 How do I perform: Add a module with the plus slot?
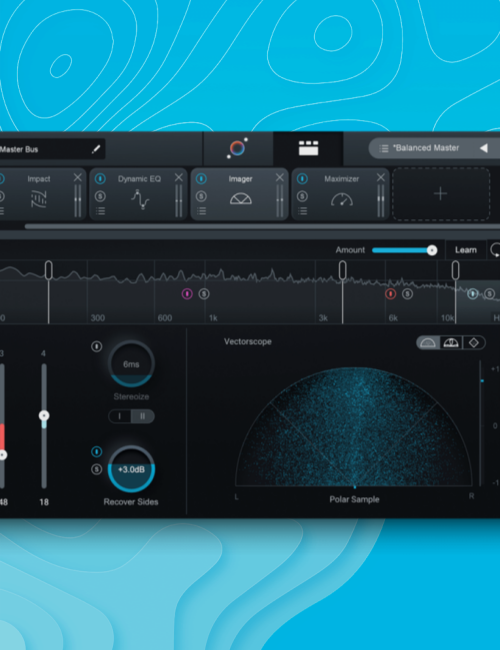tap(441, 194)
